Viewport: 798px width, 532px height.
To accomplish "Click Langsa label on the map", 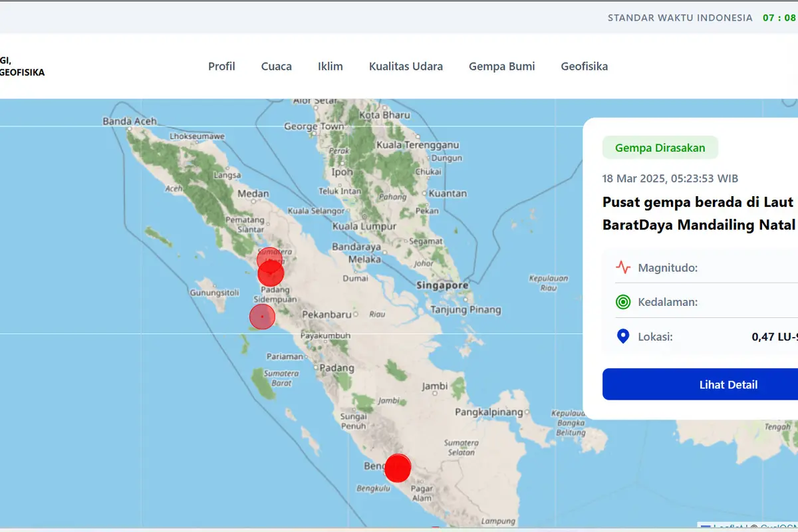I will [227, 176].
